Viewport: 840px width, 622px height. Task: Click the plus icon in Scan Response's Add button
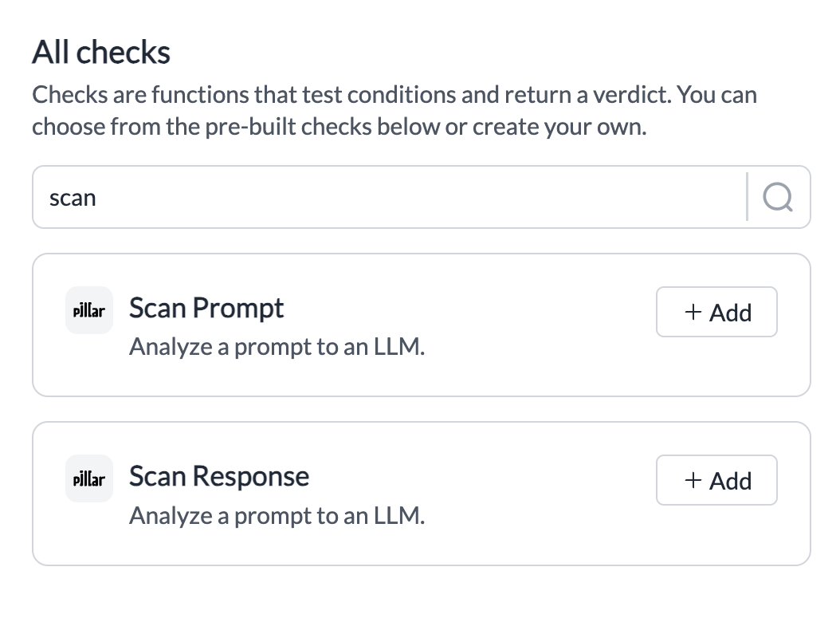(x=693, y=480)
